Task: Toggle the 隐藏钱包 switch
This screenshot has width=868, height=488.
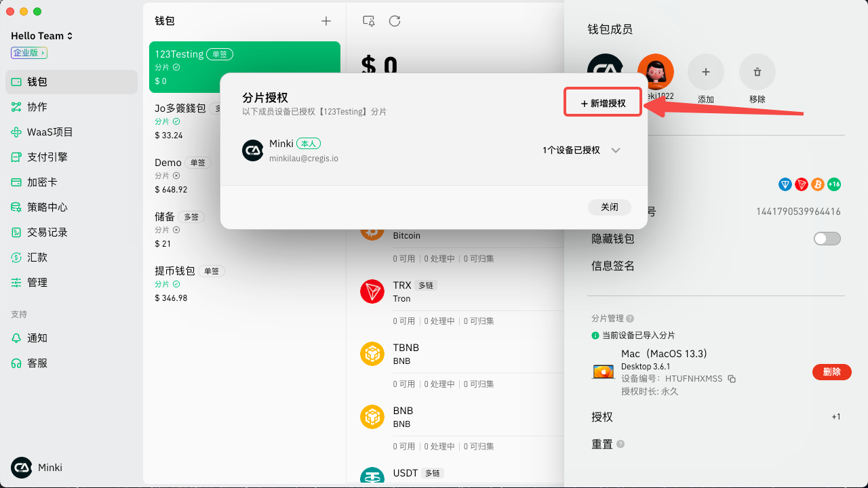Action: (x=827, y=239)
